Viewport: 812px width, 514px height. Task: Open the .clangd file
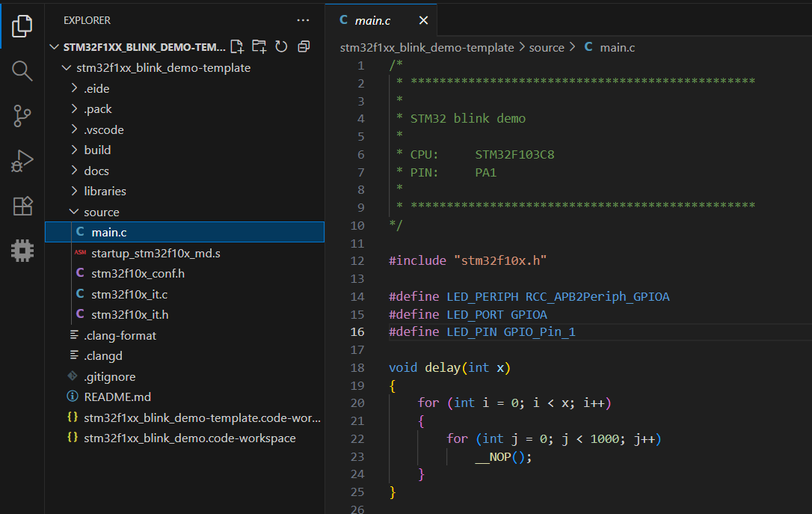pyautogui.click(x=185, y=355)
